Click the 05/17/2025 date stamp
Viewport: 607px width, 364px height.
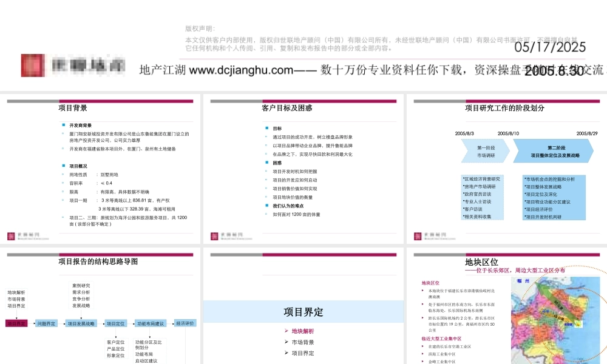(550, 47)
